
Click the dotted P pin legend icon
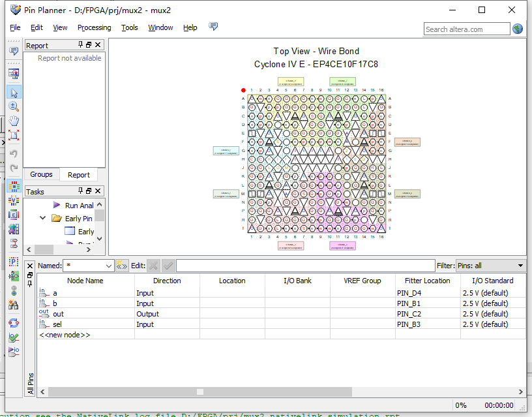14,262
